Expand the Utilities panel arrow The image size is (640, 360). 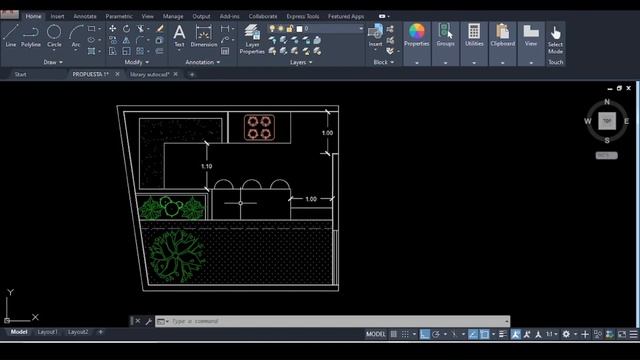coord(474,63)
